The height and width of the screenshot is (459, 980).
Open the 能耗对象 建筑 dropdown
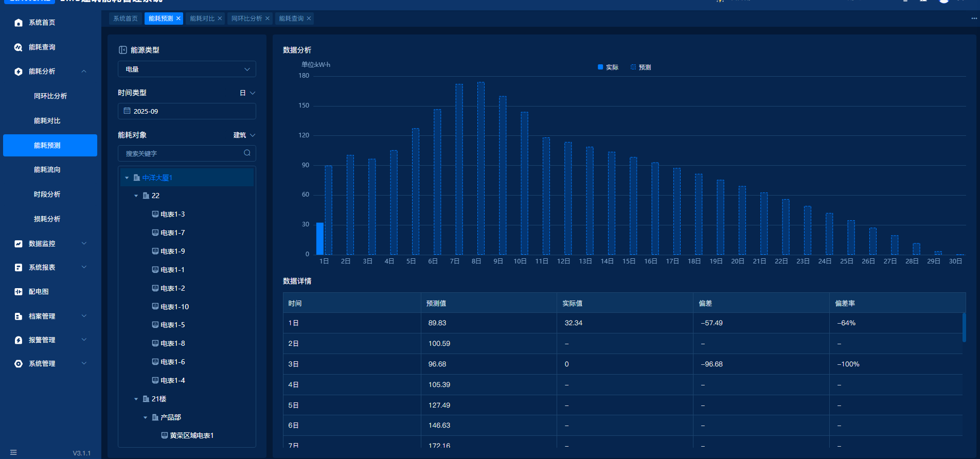pyautogui.click(x=244, y=135)
